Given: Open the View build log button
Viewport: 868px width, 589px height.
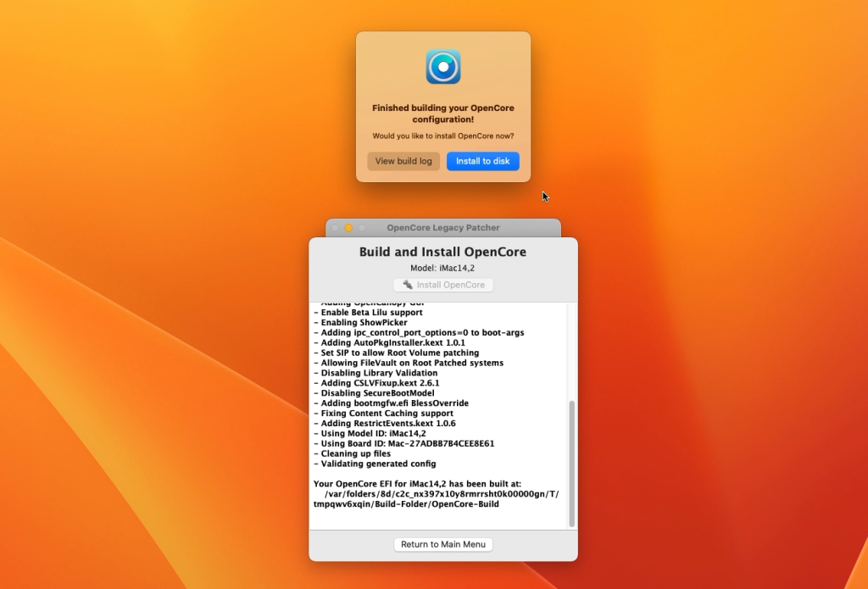Looking at the screenshot, I should click(x=403, y=161).
